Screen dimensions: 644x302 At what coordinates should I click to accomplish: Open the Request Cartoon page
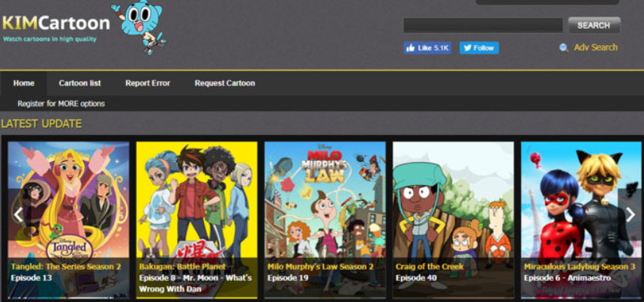click(x=225, y=83)
